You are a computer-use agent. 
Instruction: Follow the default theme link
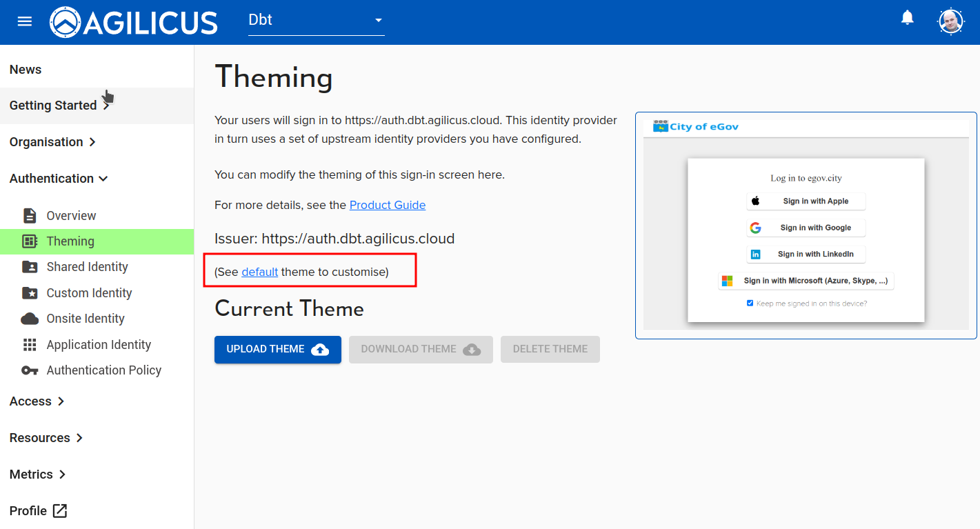[259, 272]
